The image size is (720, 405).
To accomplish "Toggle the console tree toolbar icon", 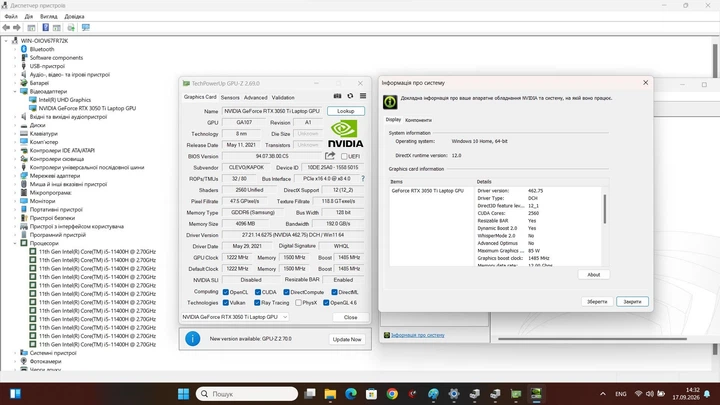I will 31,28.
